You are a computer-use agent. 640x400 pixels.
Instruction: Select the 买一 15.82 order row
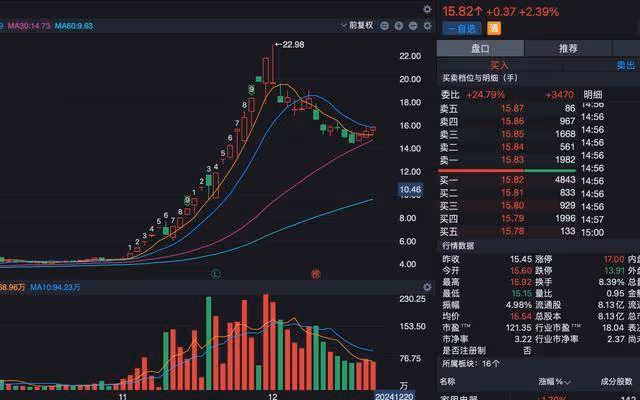(x=507, y=180)
